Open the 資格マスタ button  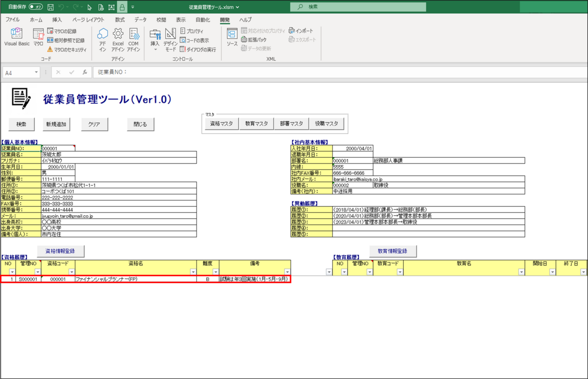(x=221, y=124)
